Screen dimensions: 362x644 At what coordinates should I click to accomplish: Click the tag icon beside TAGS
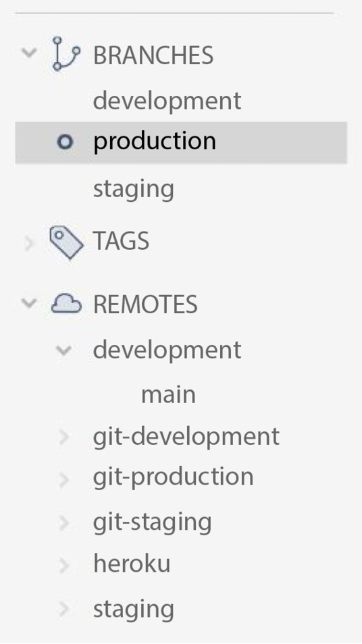pyautogui.click(x=67, y=242)
